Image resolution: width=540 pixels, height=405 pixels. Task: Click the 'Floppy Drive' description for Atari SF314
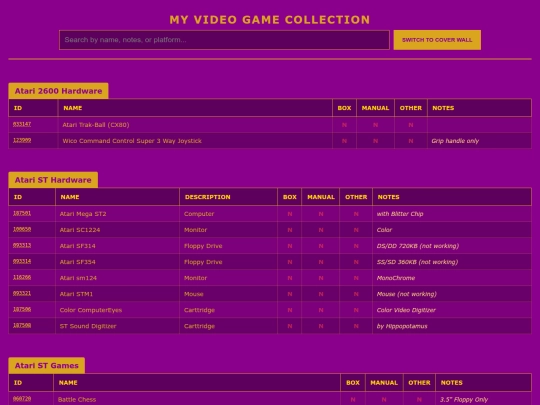(203, 246)
